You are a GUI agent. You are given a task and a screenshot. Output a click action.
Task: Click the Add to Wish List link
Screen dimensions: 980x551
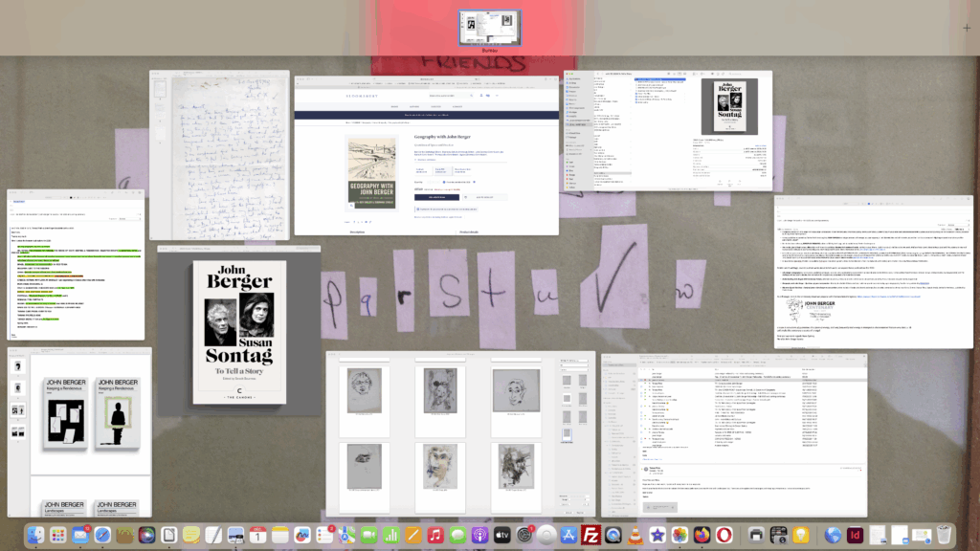(482, 197)
